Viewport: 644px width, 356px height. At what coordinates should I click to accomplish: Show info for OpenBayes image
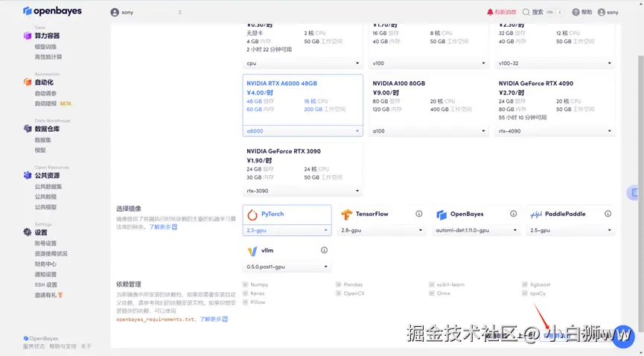coord(514,214)
